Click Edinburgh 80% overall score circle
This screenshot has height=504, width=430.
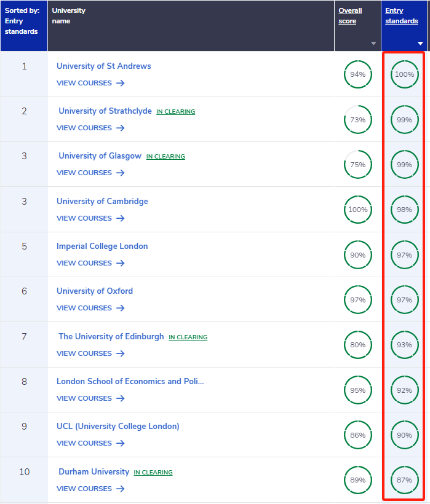coord(358,345)
